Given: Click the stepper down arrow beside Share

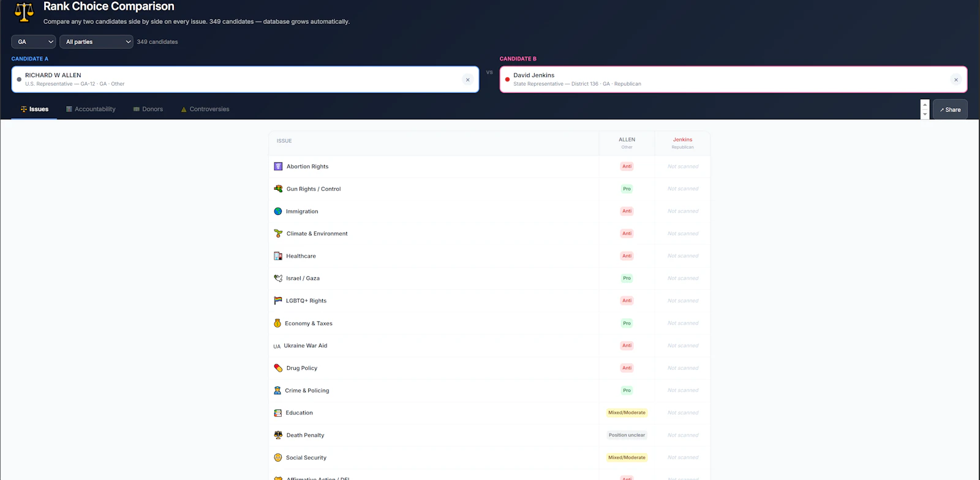Looking at the screenshot, I should 925,114.
